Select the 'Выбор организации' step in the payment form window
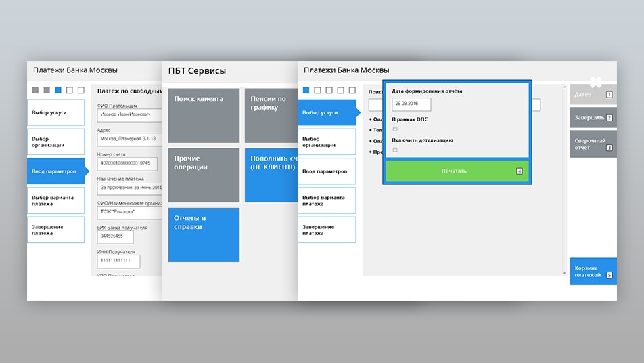644x363 pixels. coord(56,142)
